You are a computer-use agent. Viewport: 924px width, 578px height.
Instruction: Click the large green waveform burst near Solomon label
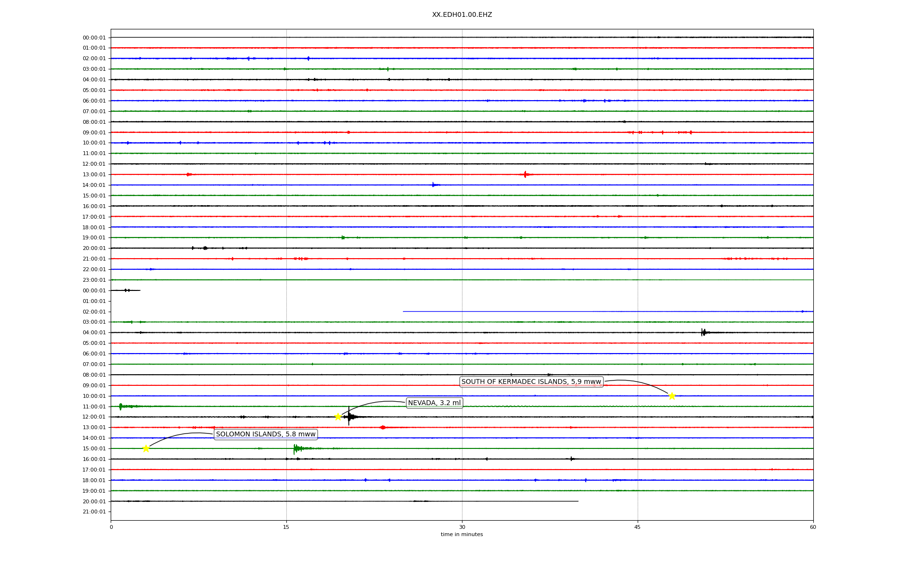[295, 449]
